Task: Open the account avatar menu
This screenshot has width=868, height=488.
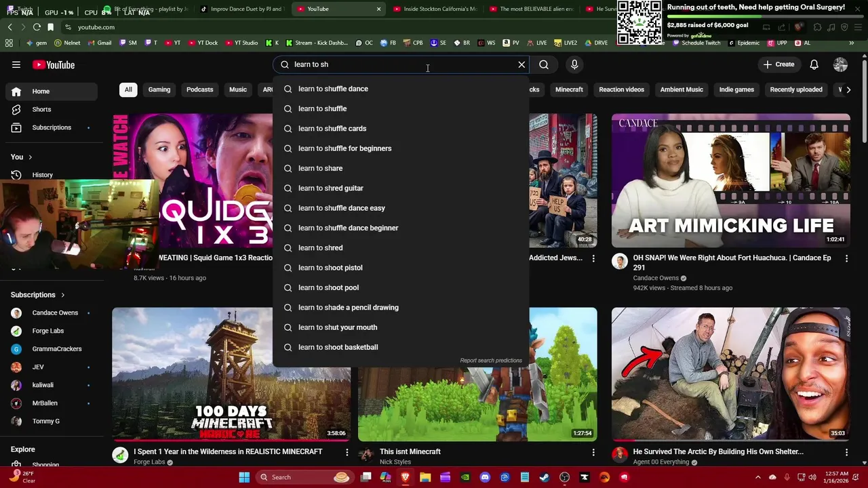Action: (x=840, y=64)
